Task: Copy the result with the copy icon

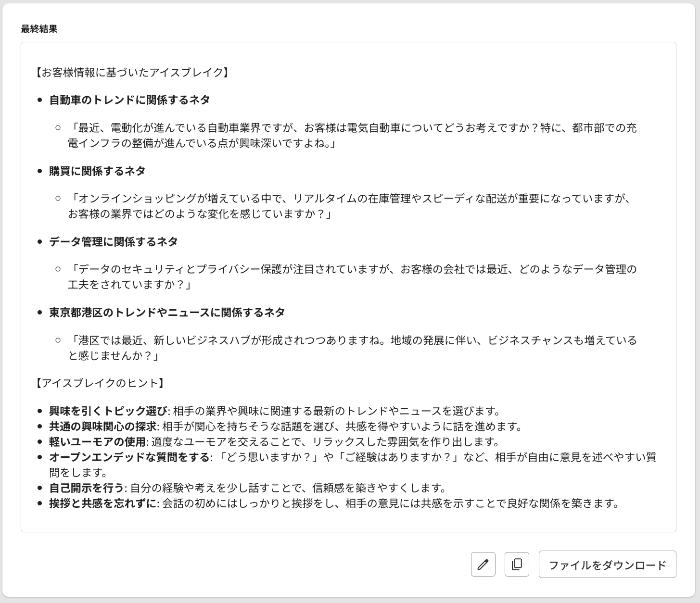Action: pyautogui.click(x=517, y=564)
